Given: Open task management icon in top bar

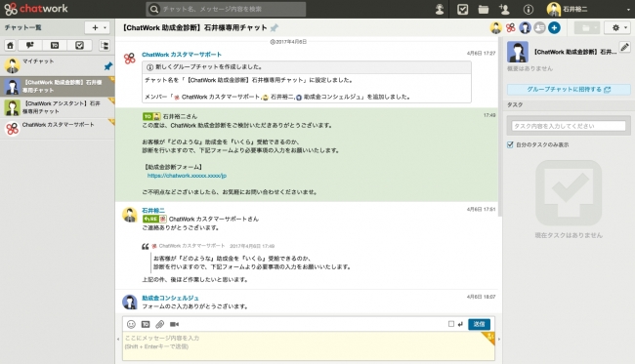Looking at the screenshot, I should 462,9.
